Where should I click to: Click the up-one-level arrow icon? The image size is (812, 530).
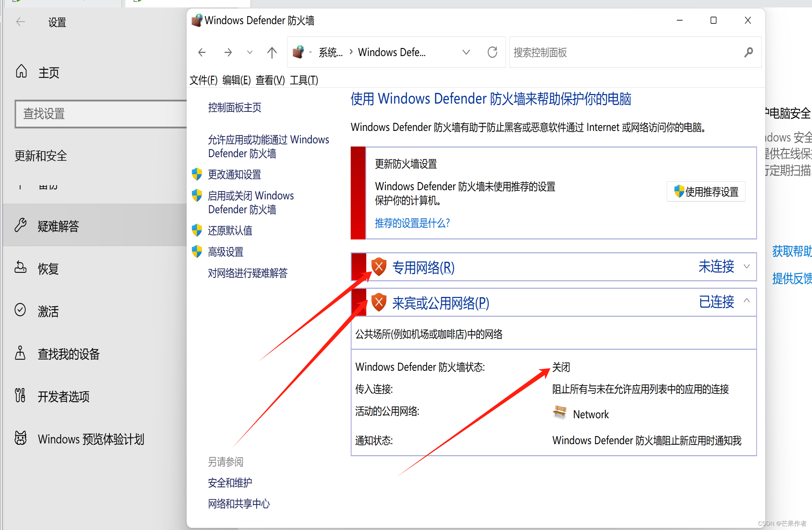tap(272, 53)
